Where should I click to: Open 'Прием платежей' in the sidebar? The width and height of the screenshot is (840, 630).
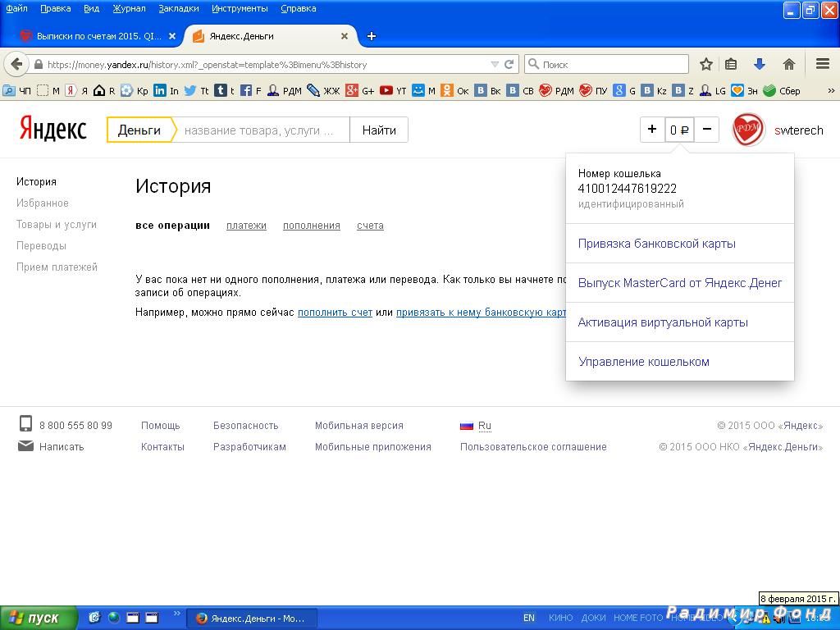tap(57, 267)
